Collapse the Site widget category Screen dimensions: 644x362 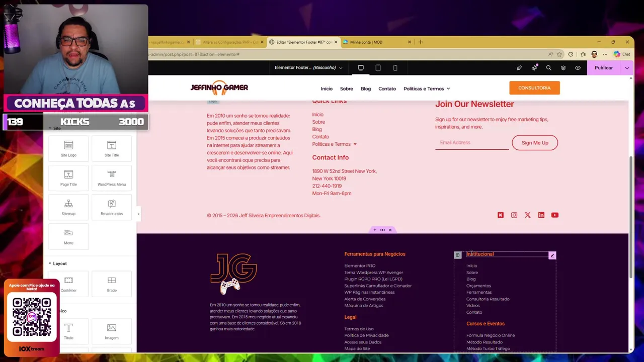(x=54, y=129)
